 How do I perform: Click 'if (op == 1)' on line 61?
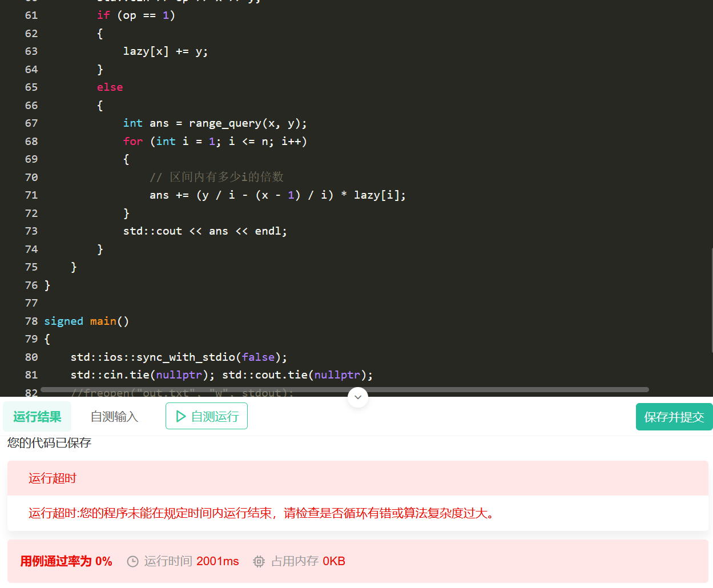click(x=136, y=15)
